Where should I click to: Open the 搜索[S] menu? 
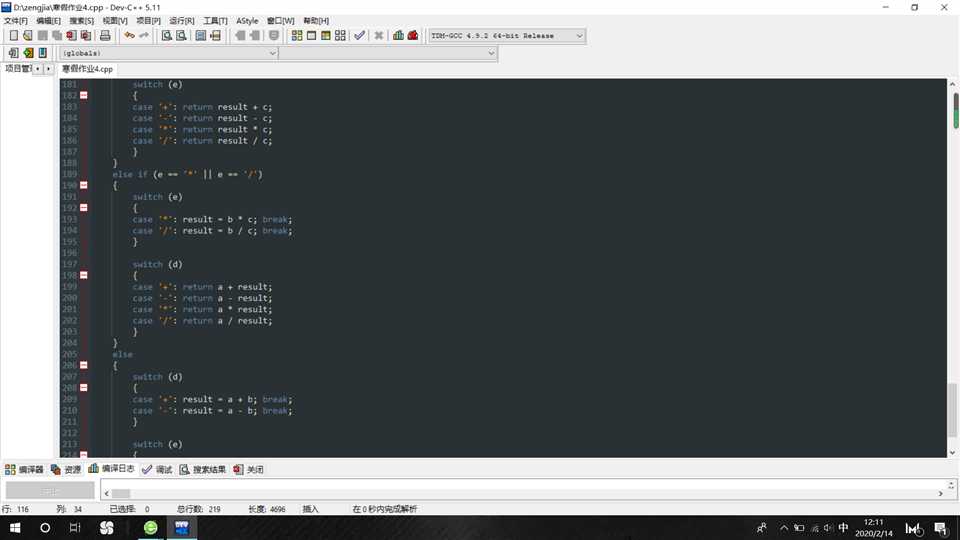[x=81, y=21]
